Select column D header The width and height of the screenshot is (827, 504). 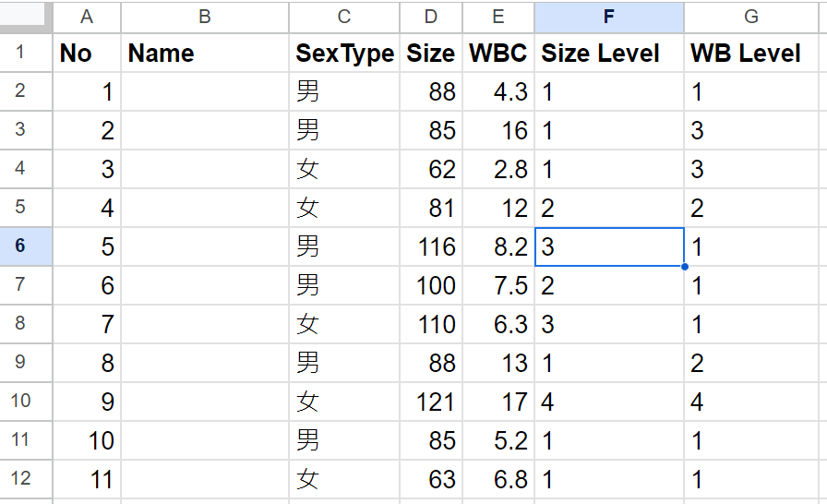431,16
